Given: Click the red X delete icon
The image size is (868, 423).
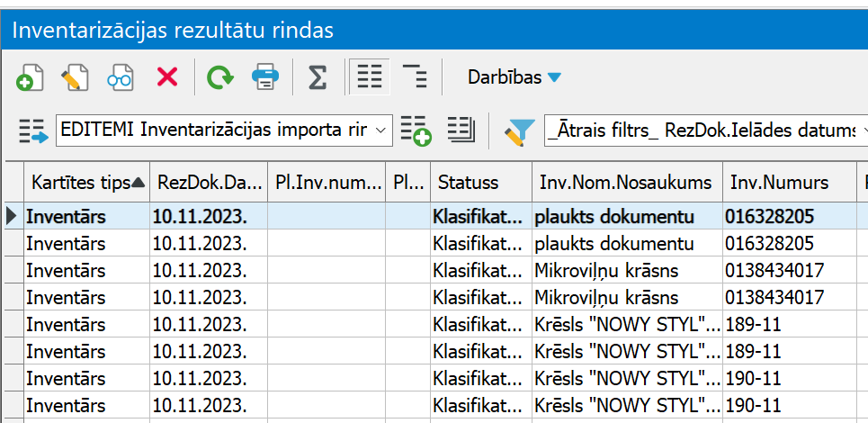Looking at the screenshot, I should [x=167, y=77].
